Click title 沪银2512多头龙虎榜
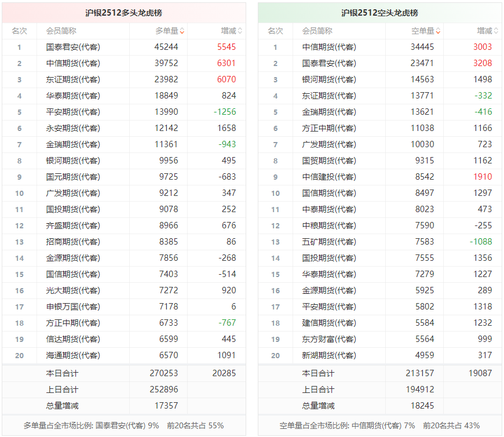This screenshot has width=504, height=437. point(124,13)
